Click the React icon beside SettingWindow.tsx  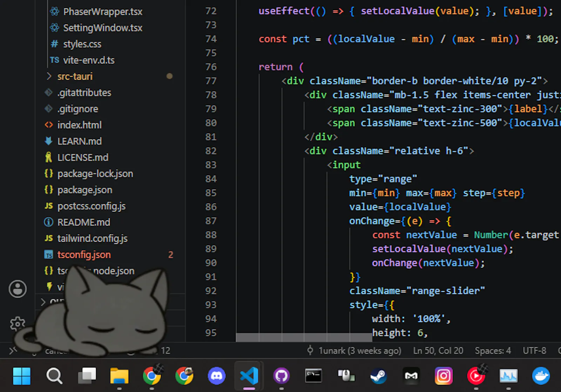coord(55,28)
